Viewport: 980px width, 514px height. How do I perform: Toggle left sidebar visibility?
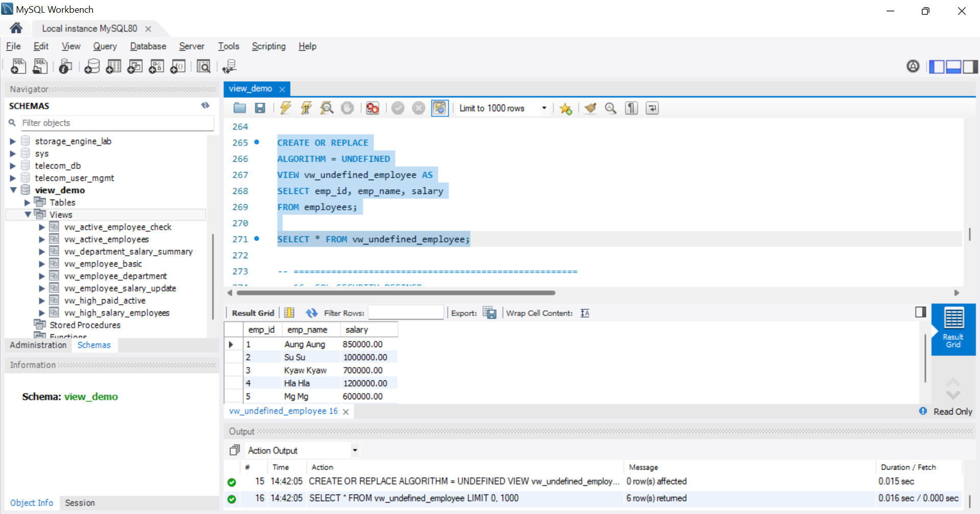[x=937, y=66]
